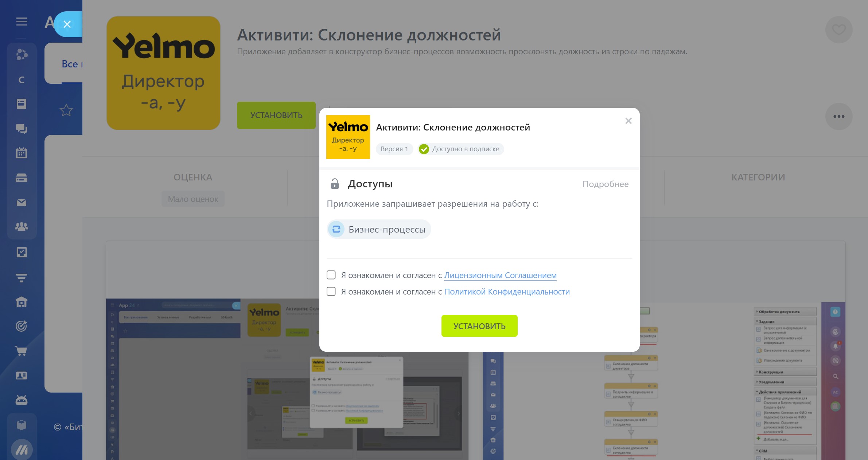This screenshot has width=868, height=460.
Task: Select the КАТЕГОРИИ tab heading
Action: click(758, 177)
